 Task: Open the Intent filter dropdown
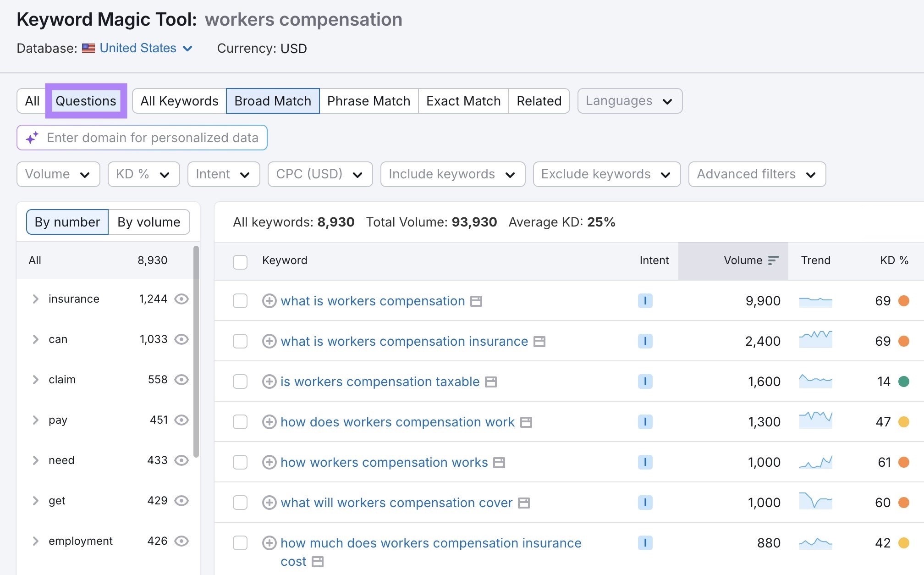[224, 174]
